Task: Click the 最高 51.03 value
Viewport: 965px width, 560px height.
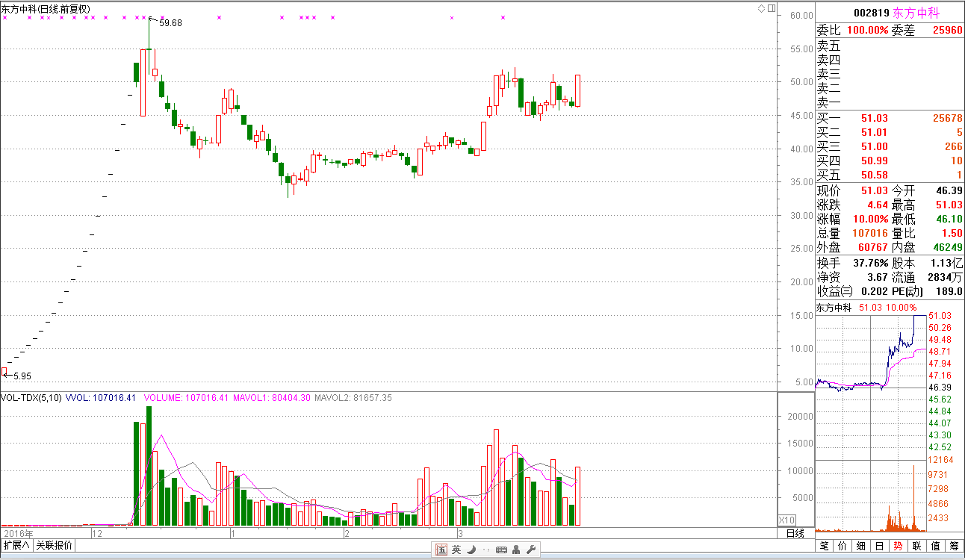Action: coord(949,205)
